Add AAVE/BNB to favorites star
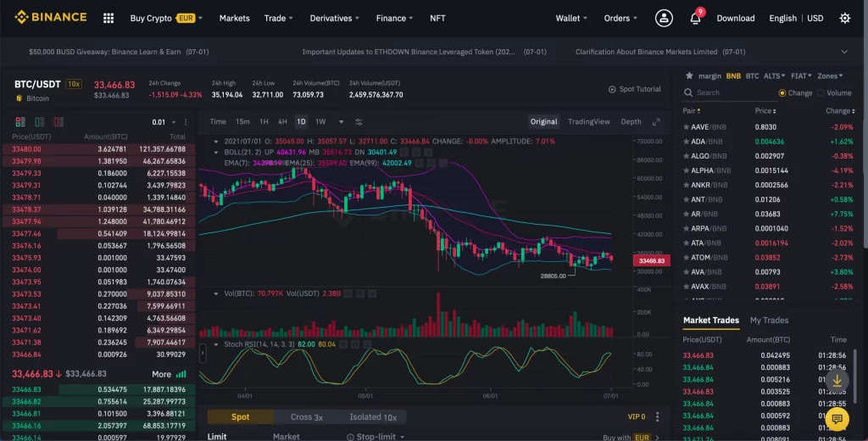The height and width of the screenshot is (441, 868). (686, 127)
